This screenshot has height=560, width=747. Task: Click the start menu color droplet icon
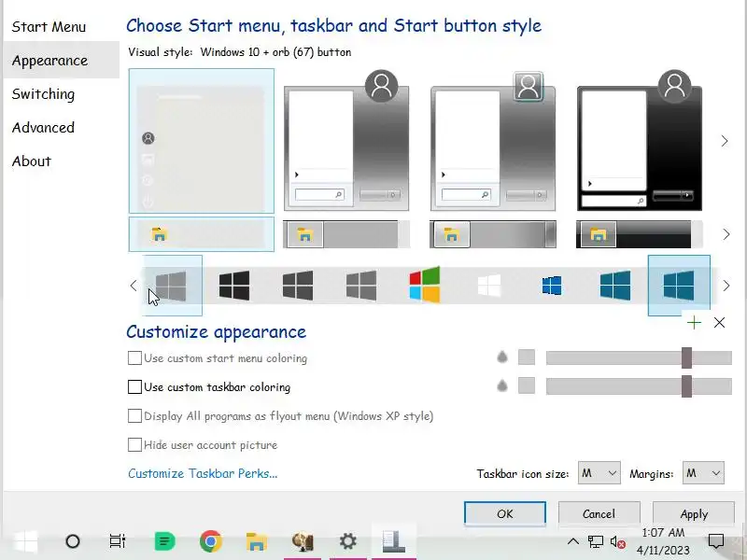click(x=502, y=357)
